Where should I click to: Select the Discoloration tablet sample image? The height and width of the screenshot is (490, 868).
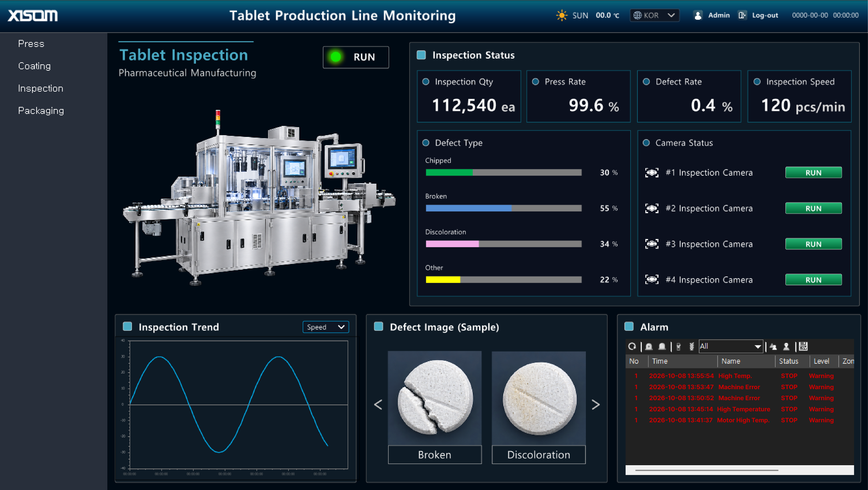coord(539,398)
